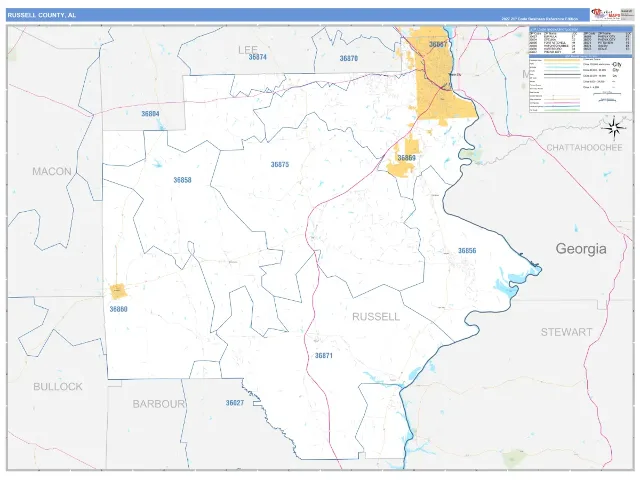Select ZIP code label 36027
The width and height of the screenshot is (640, 480).
point(235,403)
